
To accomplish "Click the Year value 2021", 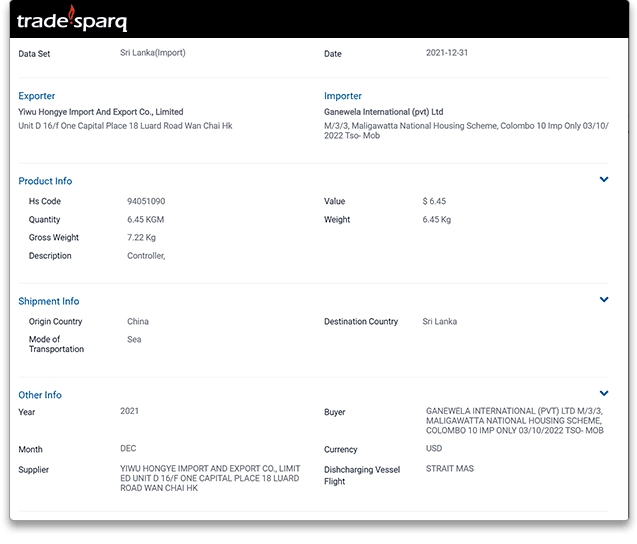I will (129, 411).
